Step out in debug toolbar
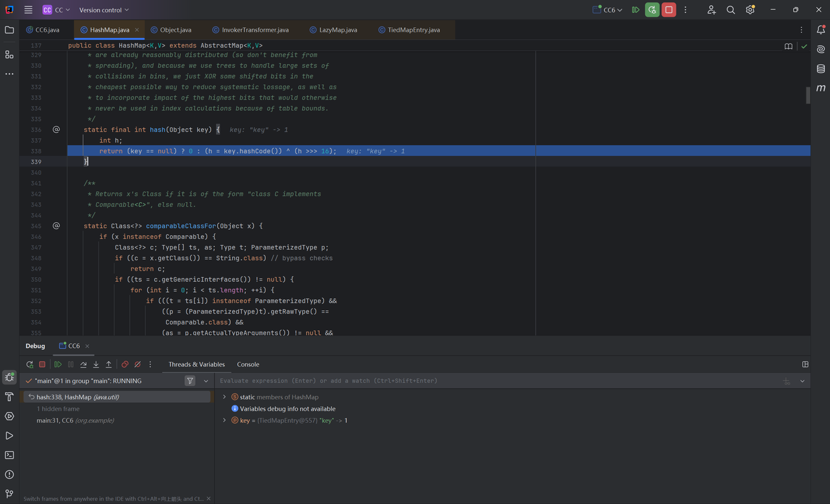Screen dimensions: 830x504 pyautogui.click(x=109, y=365)
